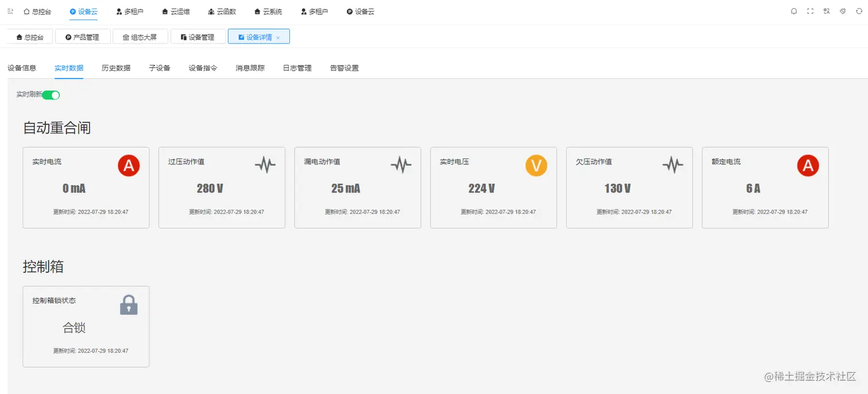Click the 130 V undervoltage value

pyautogui.click(x=617, y=188)
